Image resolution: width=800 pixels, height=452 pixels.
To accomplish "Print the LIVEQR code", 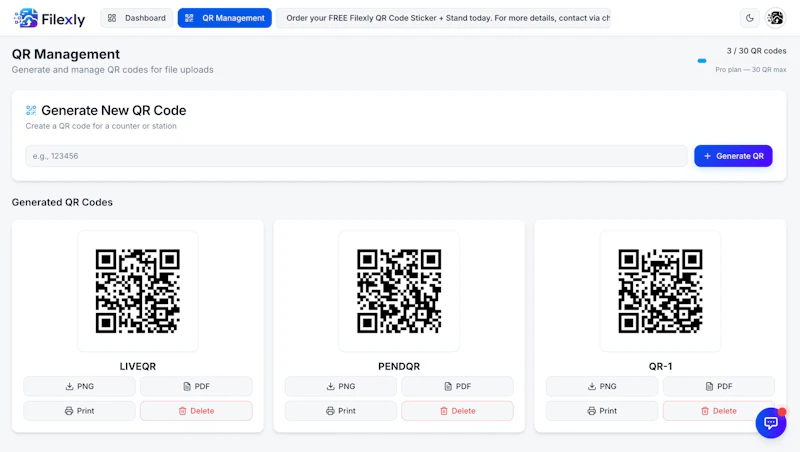I will pyautogui.click(x=80, y=411).
